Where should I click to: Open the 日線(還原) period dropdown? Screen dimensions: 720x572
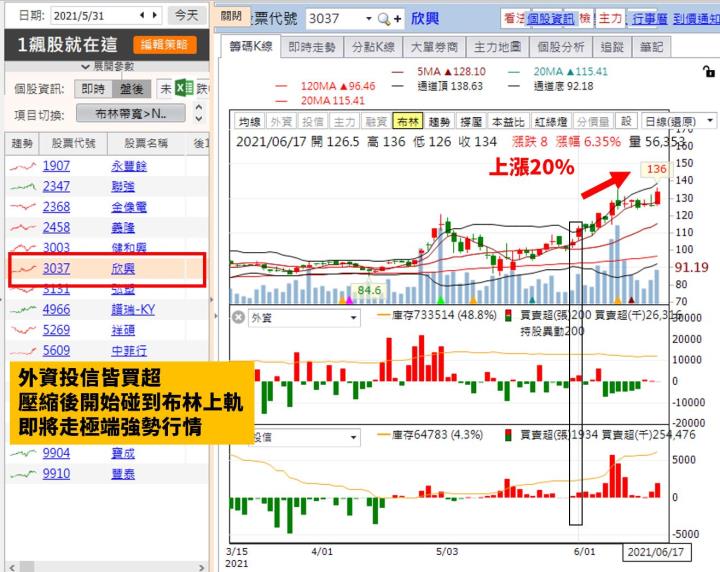pos(678,122)
